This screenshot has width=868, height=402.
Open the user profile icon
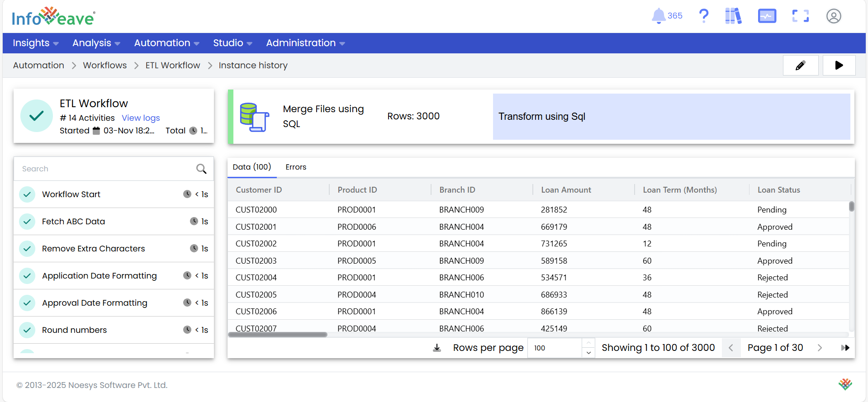click(x=833, y=16)
